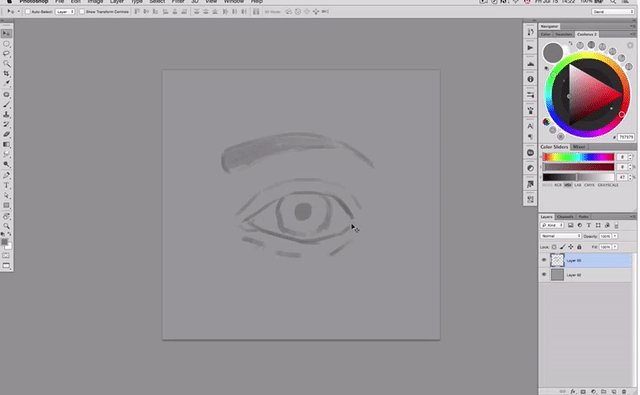Open the workspace switcher dropdown
Image resolution: width=640 pixels, height=395 pixels.
point(613,11)
